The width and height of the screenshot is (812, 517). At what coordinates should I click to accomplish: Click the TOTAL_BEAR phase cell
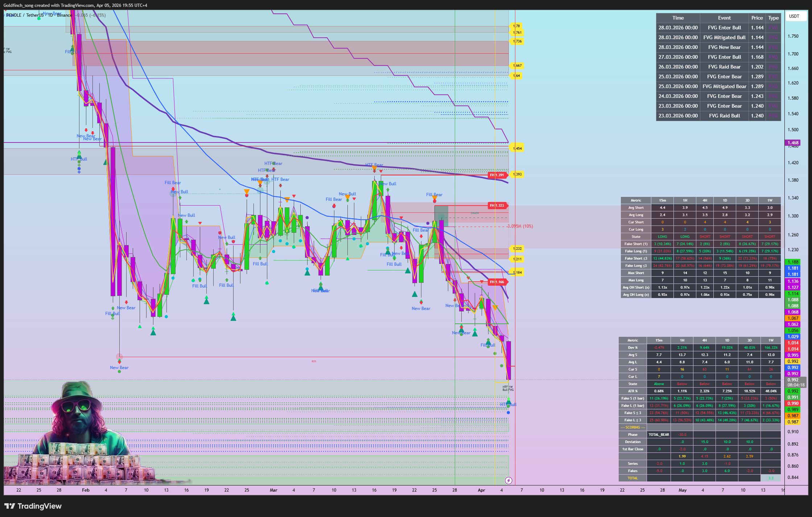(659, 435)
